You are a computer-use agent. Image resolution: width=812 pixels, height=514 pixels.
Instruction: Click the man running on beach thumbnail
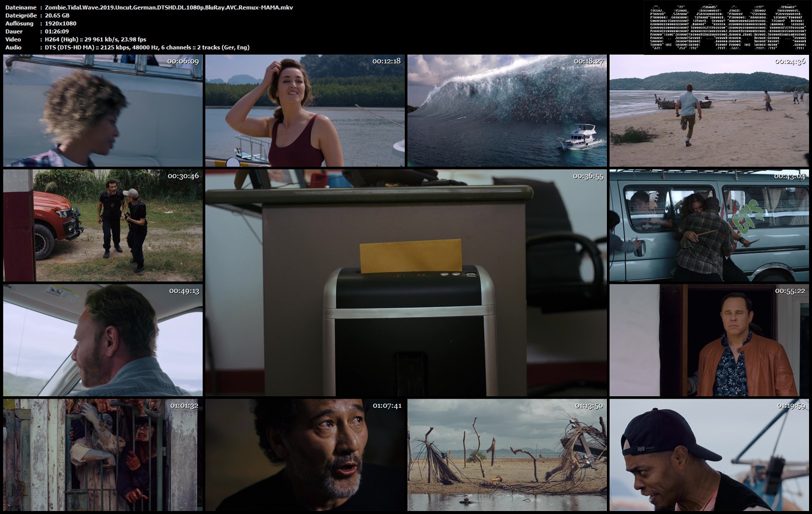pos(709,111)
